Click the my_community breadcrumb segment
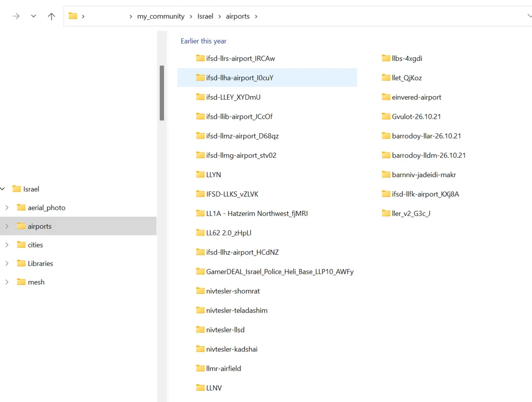Viewport: 532px width, 402px height. click(160, 16)
